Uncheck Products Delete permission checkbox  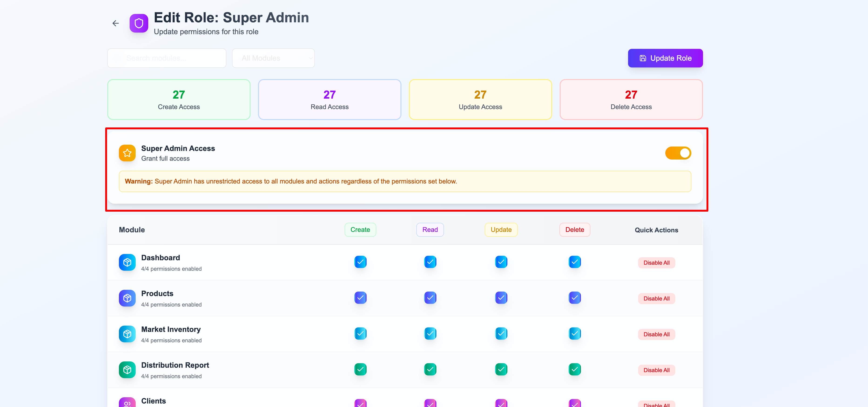575,298
